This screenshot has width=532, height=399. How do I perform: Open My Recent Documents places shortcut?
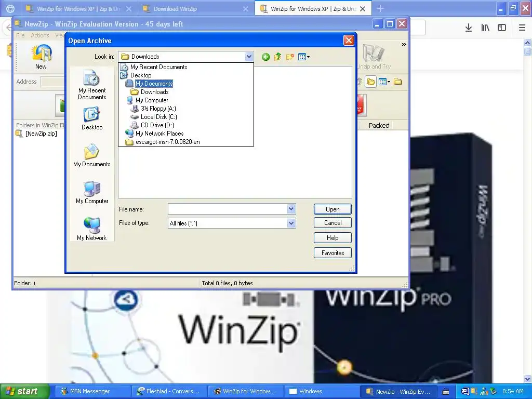tap(92, 85)
